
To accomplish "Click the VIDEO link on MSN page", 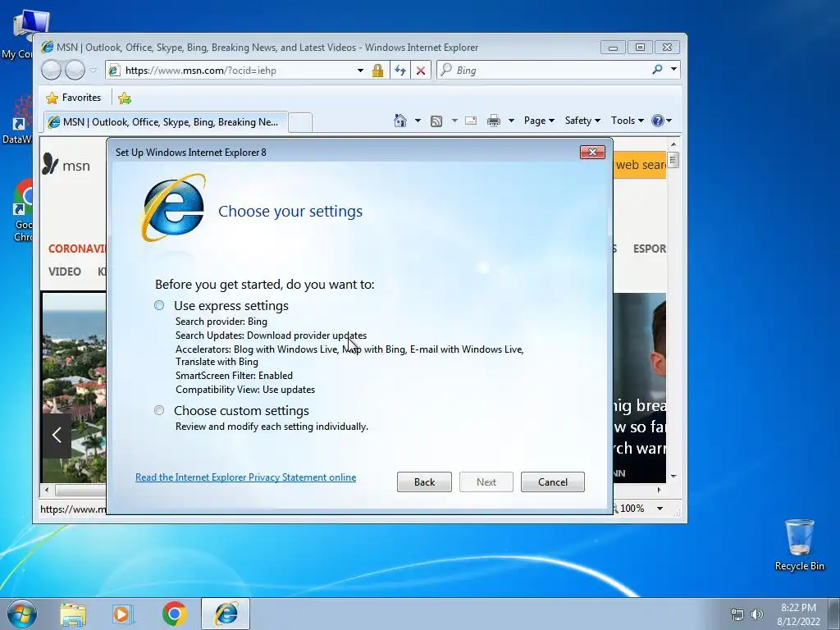I will [65, 272].
